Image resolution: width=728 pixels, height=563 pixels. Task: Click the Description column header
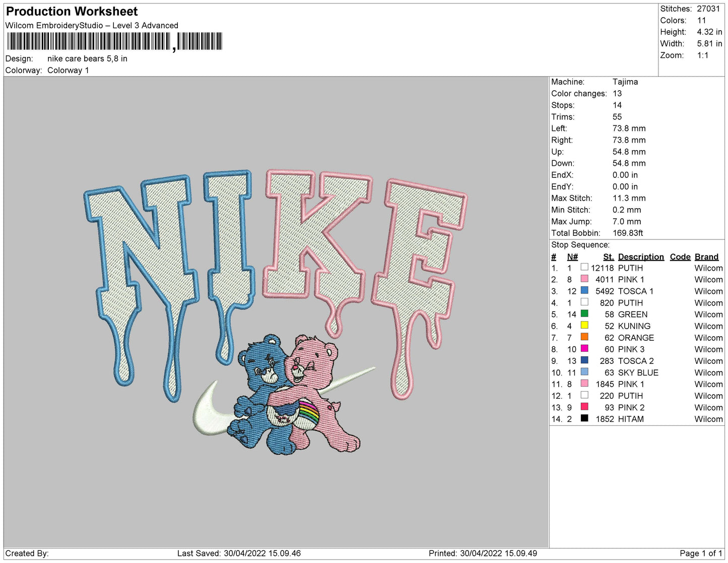pyautogui.click(x=641, y=257)
